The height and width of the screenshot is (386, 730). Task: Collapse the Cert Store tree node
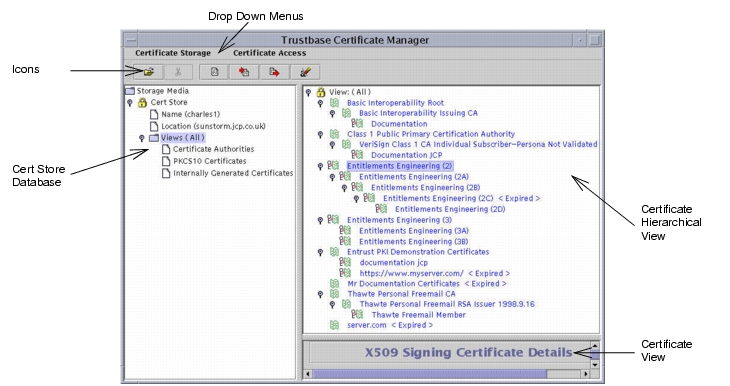[x=130, y=103]
